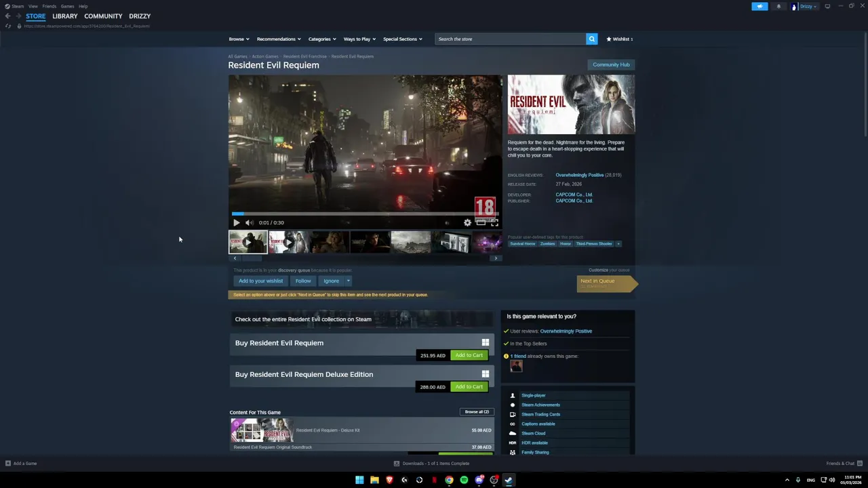Open Big Picture mode monitor icon

coord(827,6)
